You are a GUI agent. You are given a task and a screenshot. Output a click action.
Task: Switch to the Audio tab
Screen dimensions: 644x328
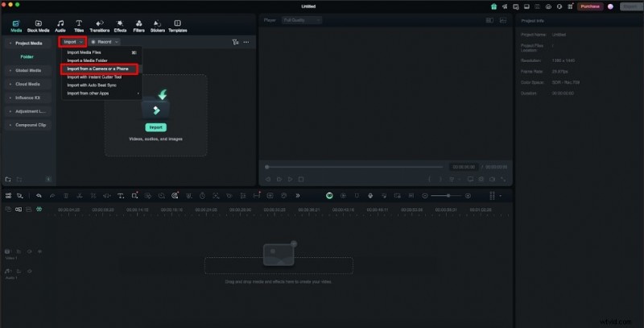[x=60, y=26]
